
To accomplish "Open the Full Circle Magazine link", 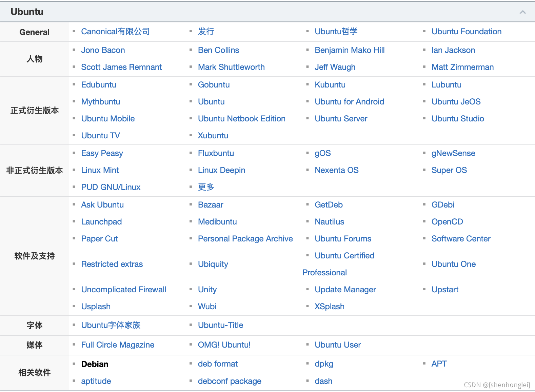I will [118, 345].
